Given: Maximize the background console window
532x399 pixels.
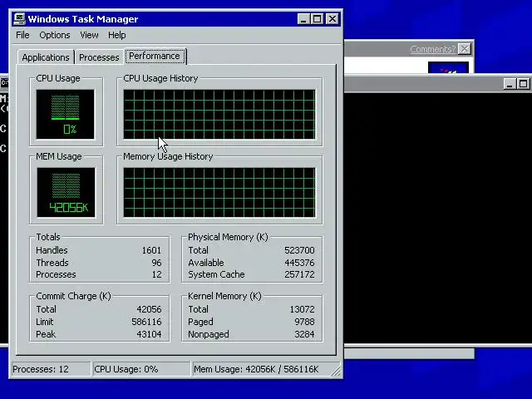Looking at the screenshot, I should click(523, 84).
